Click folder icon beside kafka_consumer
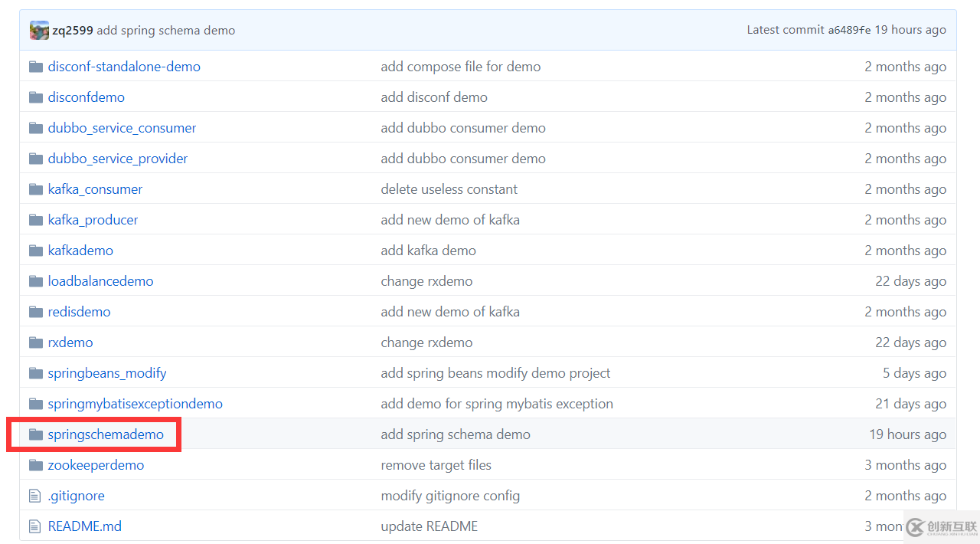980x544 pixels. click(x=35, y=189)
